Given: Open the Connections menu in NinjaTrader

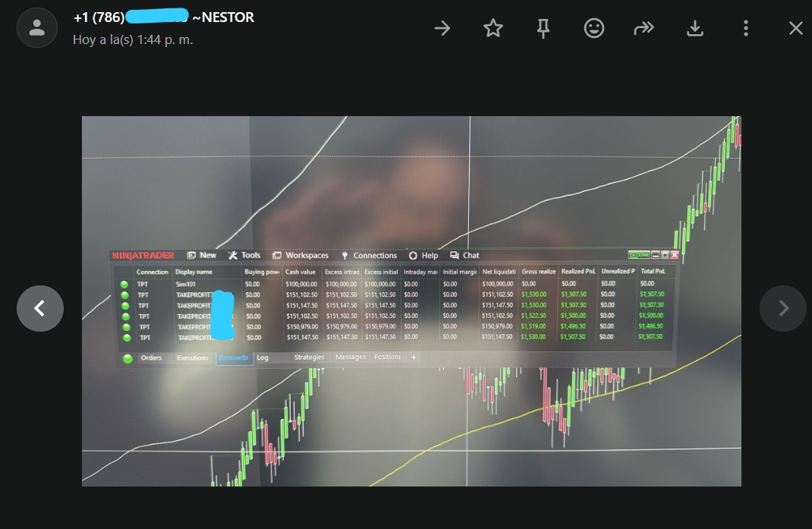Looking at the screenshot, I should [x=370, y=256].
